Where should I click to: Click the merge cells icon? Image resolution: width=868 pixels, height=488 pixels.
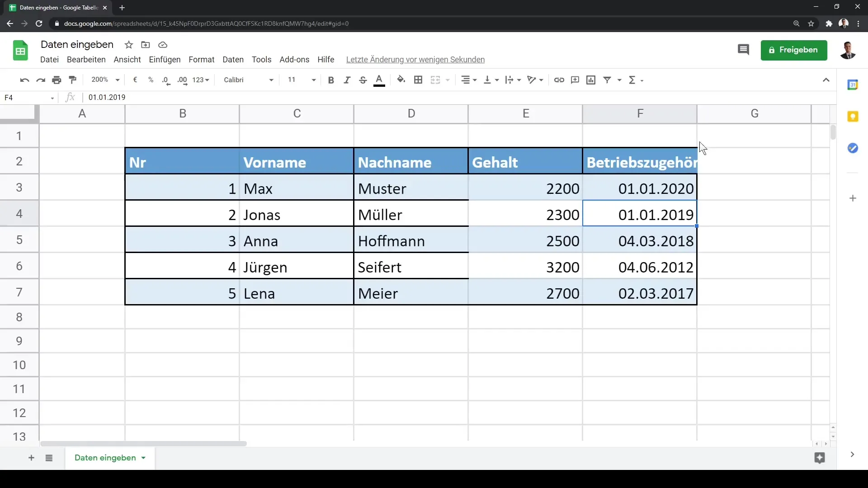(x=435, y=80)
